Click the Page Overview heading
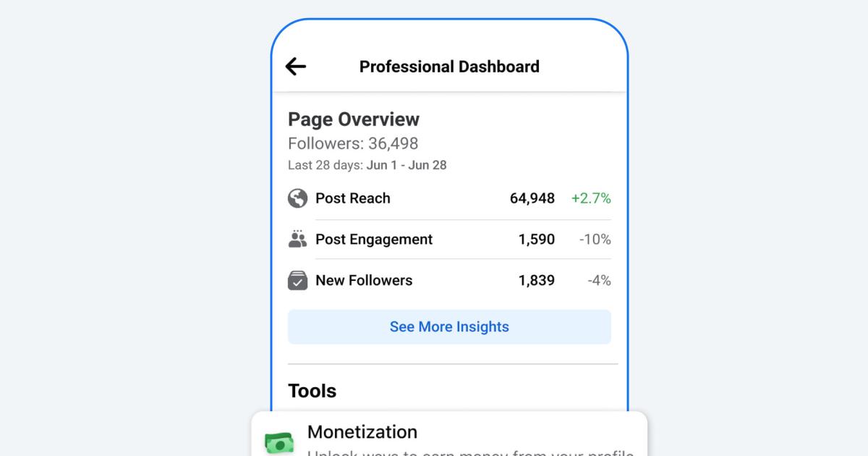 tap(354, 119)
